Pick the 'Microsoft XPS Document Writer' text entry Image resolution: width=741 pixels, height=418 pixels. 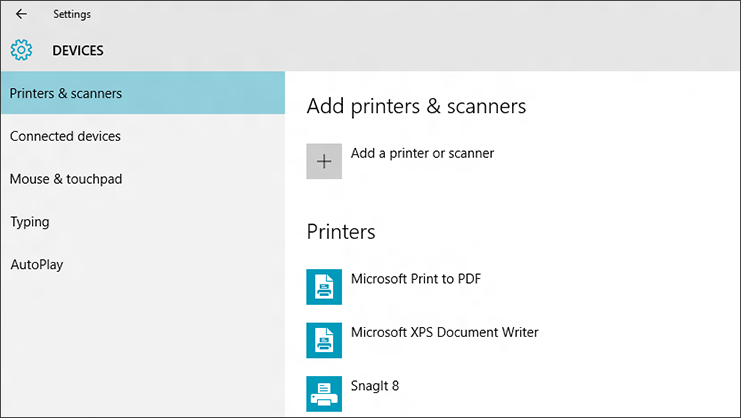coord(444,332)
